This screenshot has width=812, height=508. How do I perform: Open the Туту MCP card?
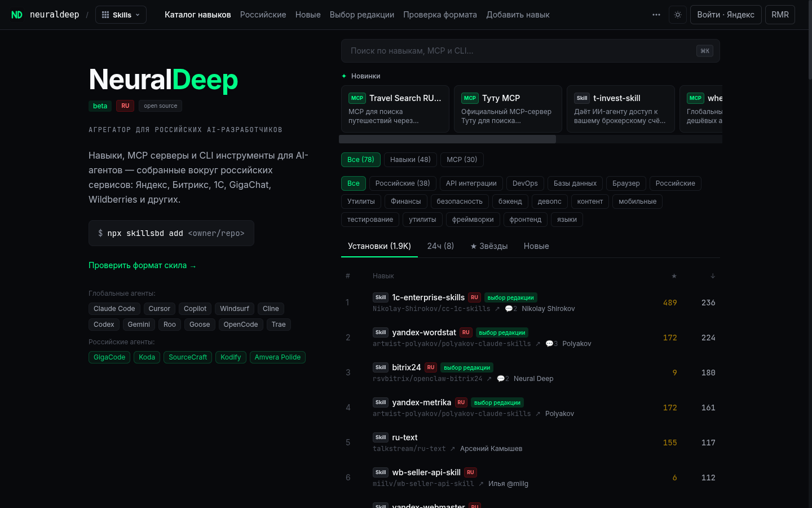508,109
